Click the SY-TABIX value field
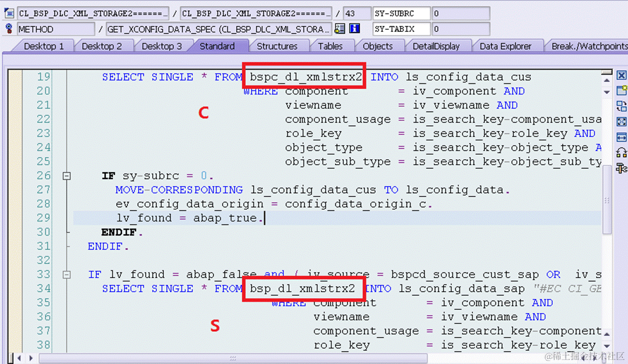The height and width of the screenshot is (364, 628). coord(461,29)
